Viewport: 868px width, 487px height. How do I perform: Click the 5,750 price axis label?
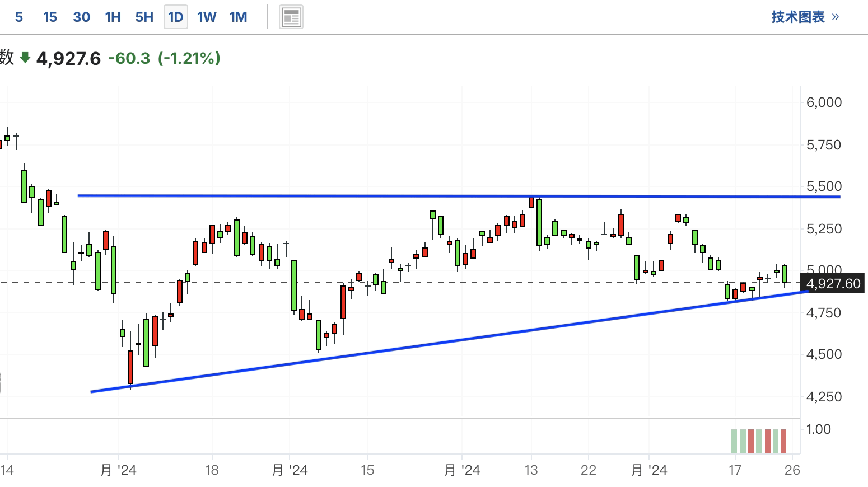tap(824, 145)
